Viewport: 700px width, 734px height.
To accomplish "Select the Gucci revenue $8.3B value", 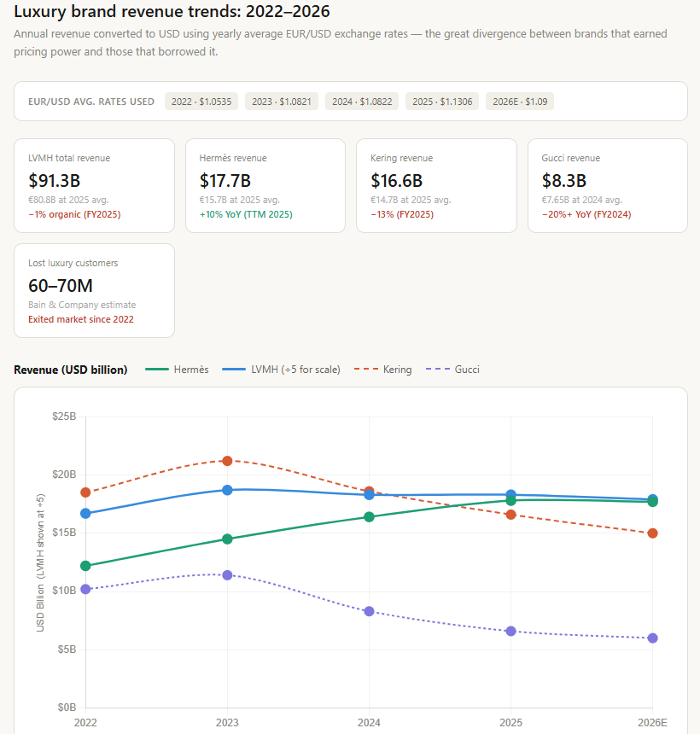I will click(x=564, y=181).
